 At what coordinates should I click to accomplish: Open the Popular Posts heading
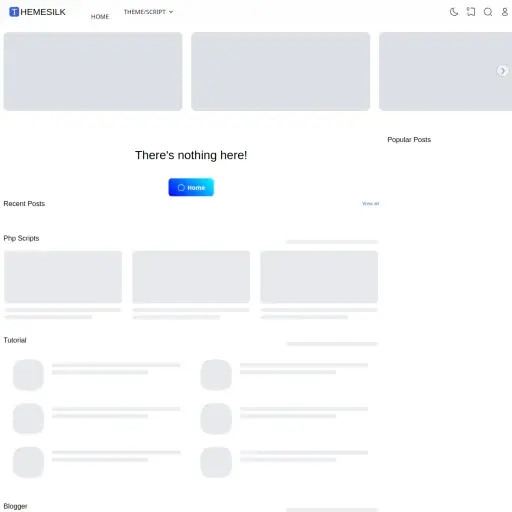[409, 140]
